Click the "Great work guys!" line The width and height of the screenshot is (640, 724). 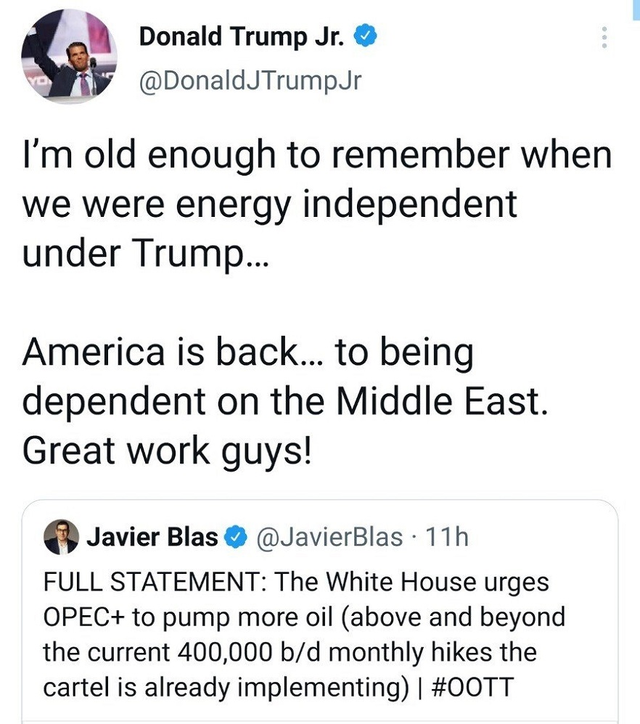click(x=166, y=448)
